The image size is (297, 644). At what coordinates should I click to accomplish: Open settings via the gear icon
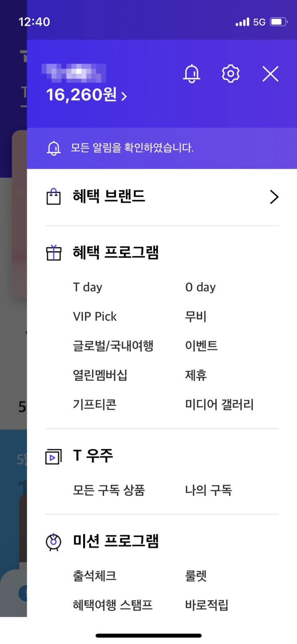coord(231,73)
